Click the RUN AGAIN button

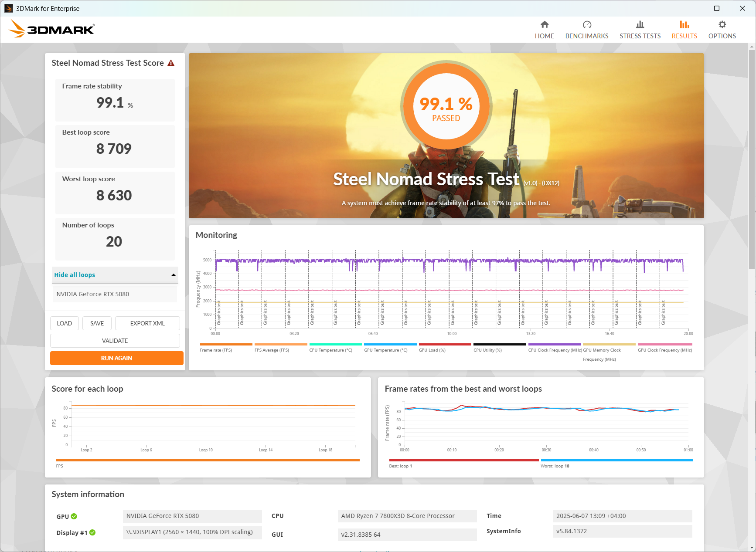(116, 358)
